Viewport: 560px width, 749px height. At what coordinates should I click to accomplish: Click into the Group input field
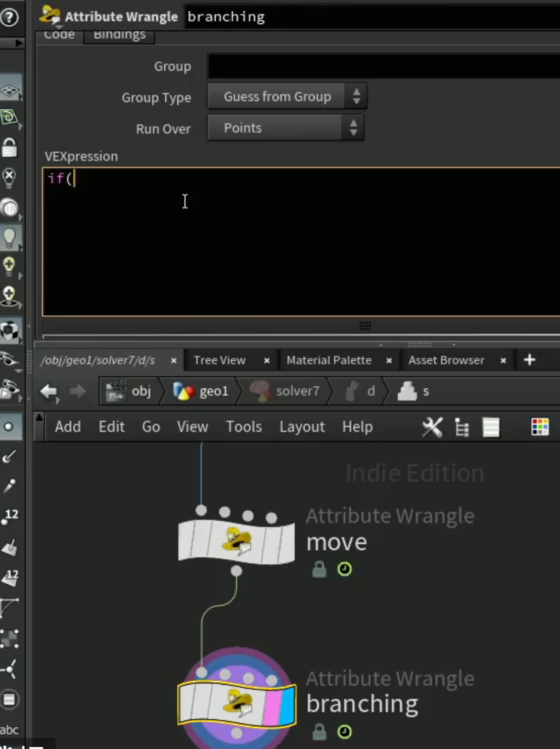(384, 66)
